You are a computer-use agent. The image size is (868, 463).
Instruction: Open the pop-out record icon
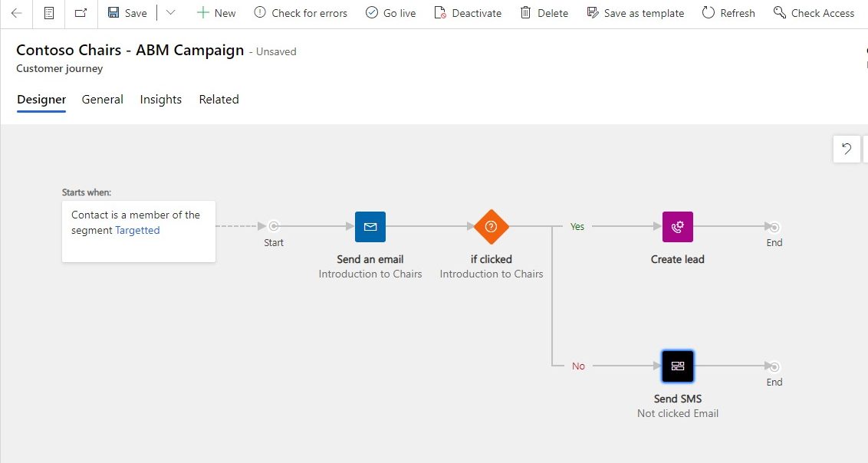pos(80,12)
